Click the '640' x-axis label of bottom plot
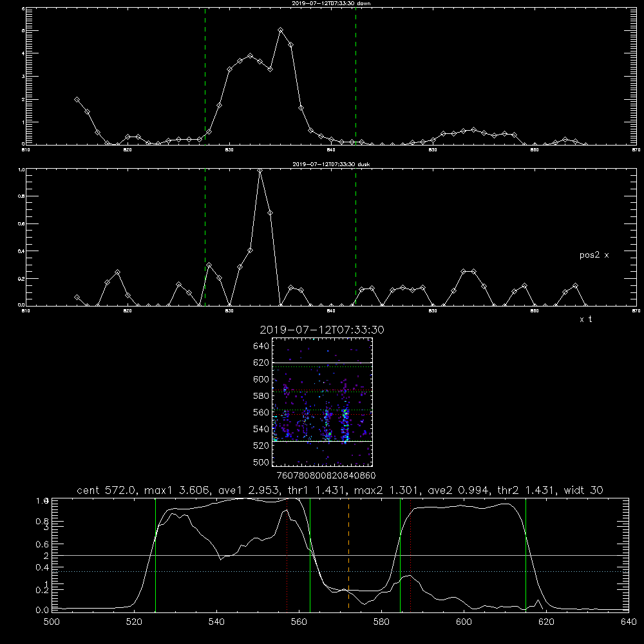Screen dimensions: 644x644 [629, 622]
